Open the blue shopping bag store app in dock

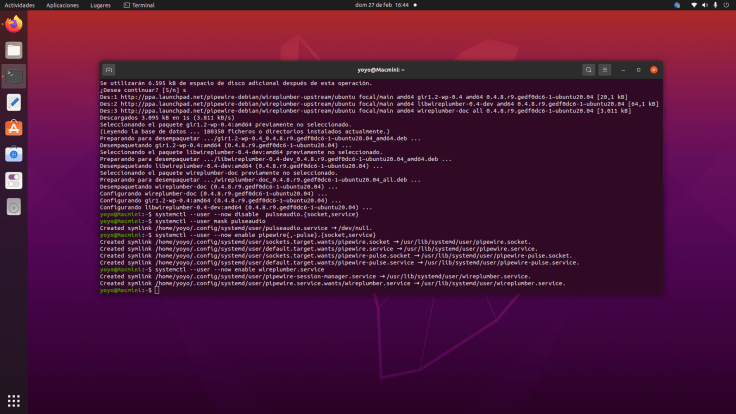click(x=14, y=154)
